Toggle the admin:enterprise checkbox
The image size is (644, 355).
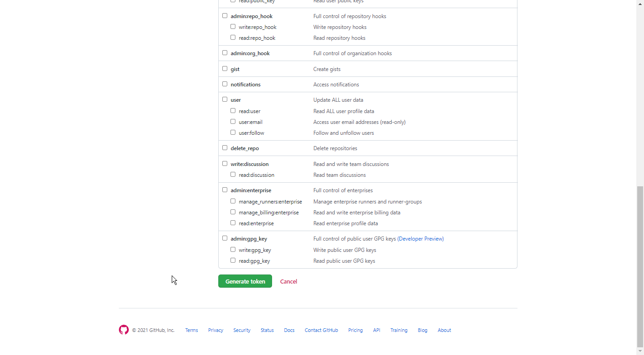(225, 190)
